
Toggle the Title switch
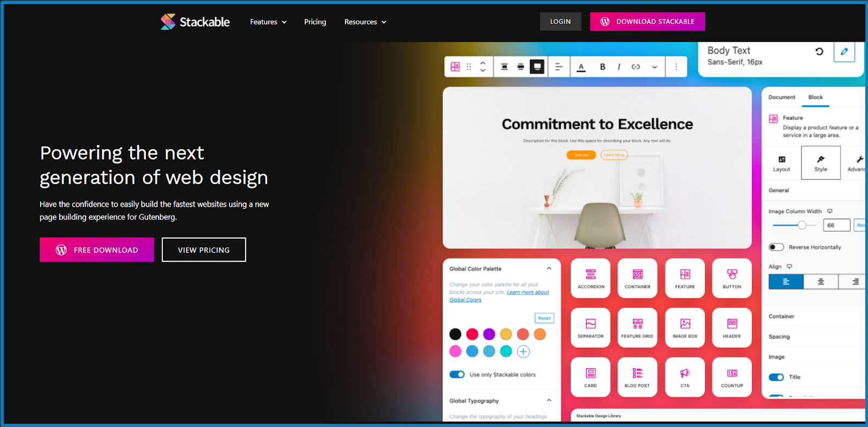tap(776, 377)
